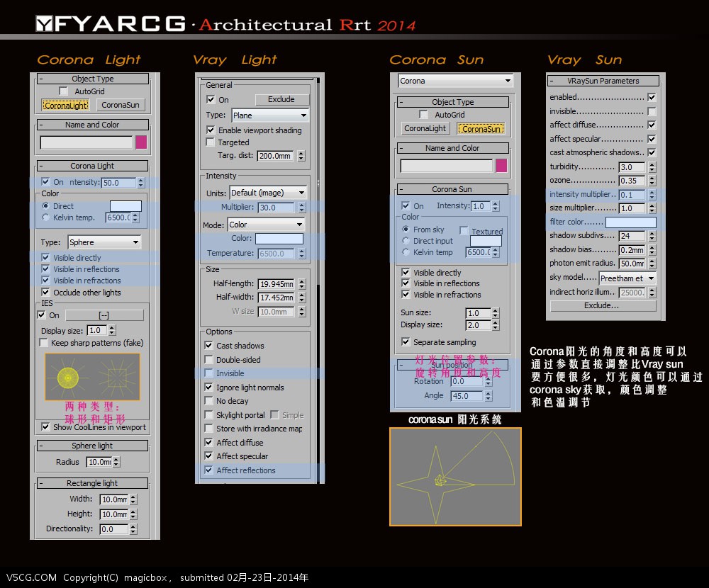Open the Corona category dropdown
This screenshot has height=588, width=709.
click(x=456, y=81)
